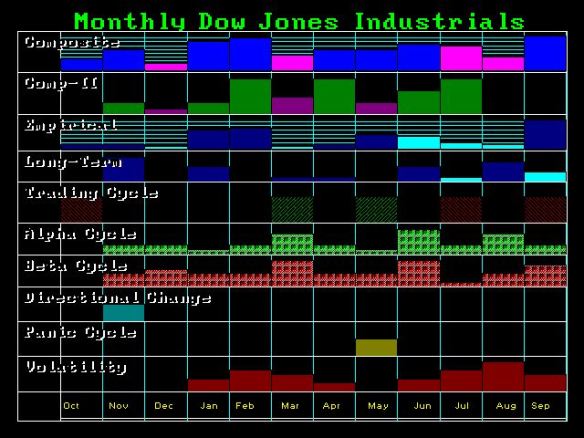Select the 'Trading Cycle' row label

92,193
